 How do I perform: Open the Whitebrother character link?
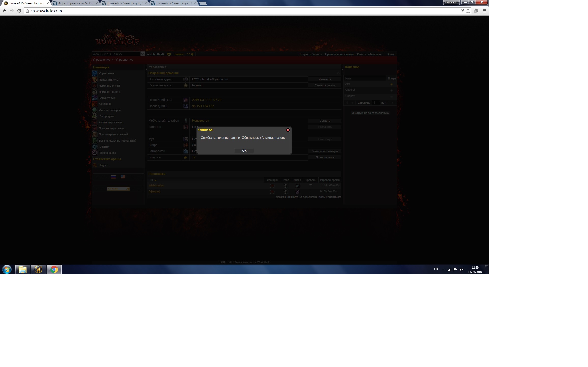(156, 185)
